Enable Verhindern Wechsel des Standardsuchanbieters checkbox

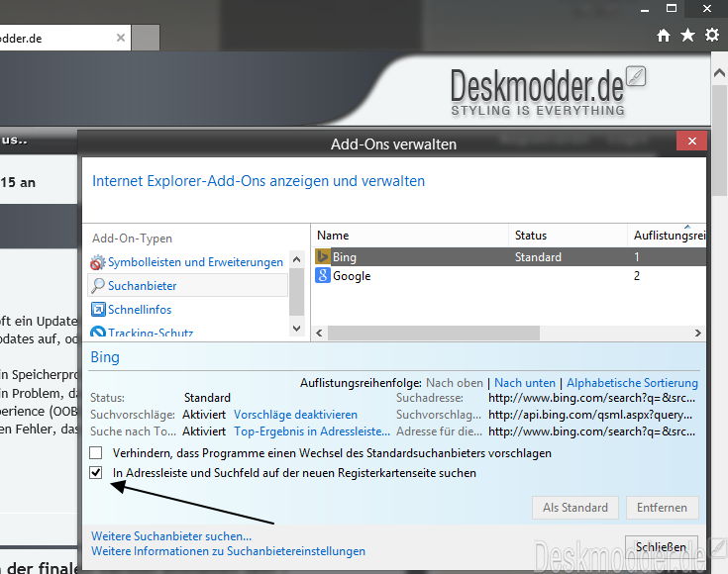96,453
